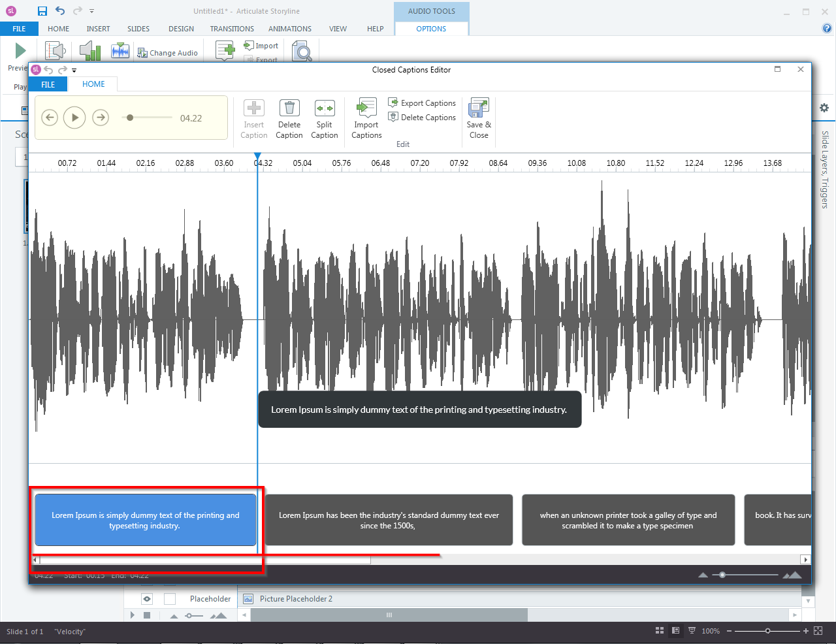Open Storyline VIEW ribbon tab

pyautogui.click(x=338, y=29)
